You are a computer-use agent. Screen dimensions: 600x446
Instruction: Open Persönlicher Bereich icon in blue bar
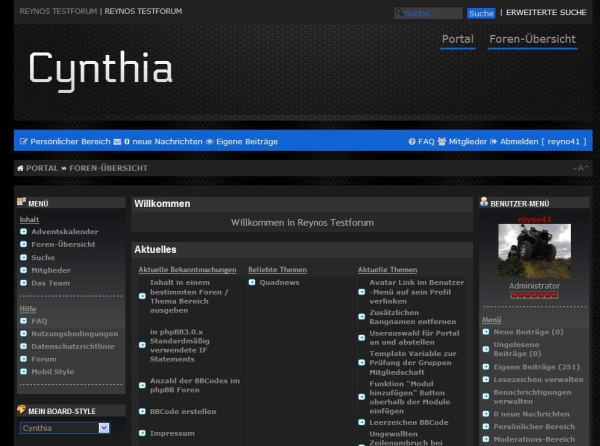pyautogui.click(x=24, y=142)
